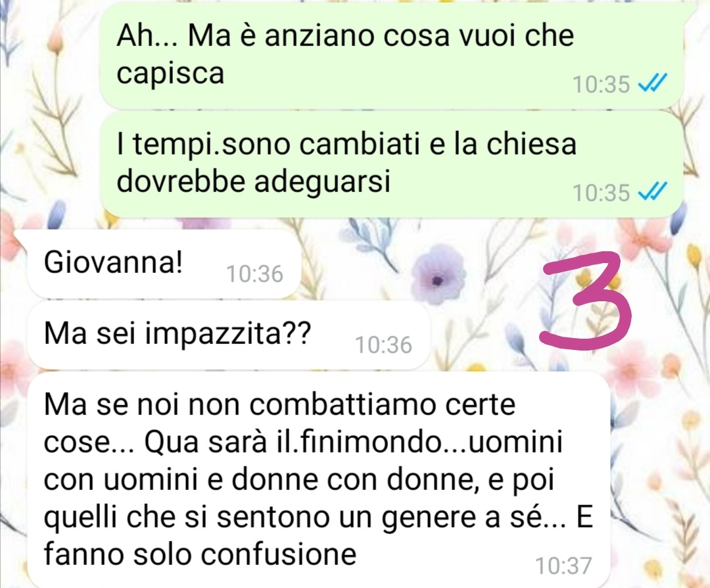Tap the "Giovanna!" message bubble
This screenshot has height=588, width=710.
pos(164,264)
